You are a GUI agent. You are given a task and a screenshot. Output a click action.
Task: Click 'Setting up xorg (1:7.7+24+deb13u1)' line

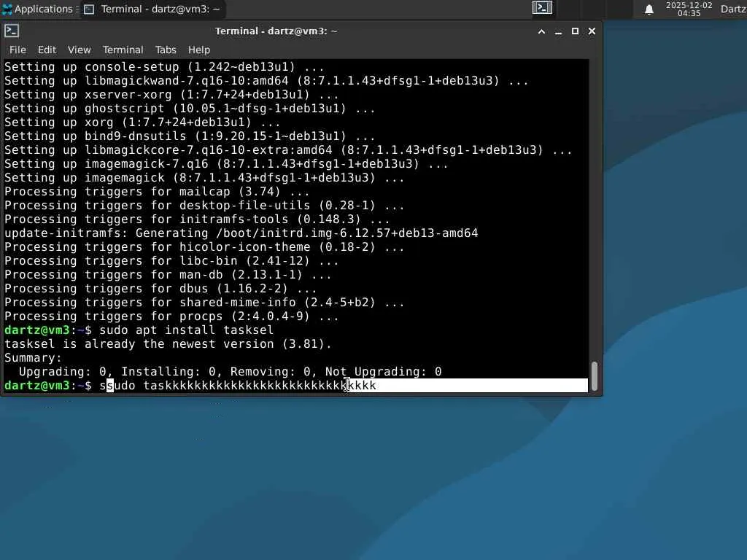pos(142,122)
